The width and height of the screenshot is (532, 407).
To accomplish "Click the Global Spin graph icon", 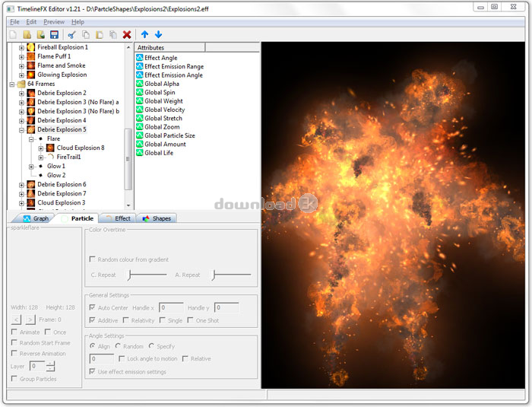I will (x=139, y=92).
